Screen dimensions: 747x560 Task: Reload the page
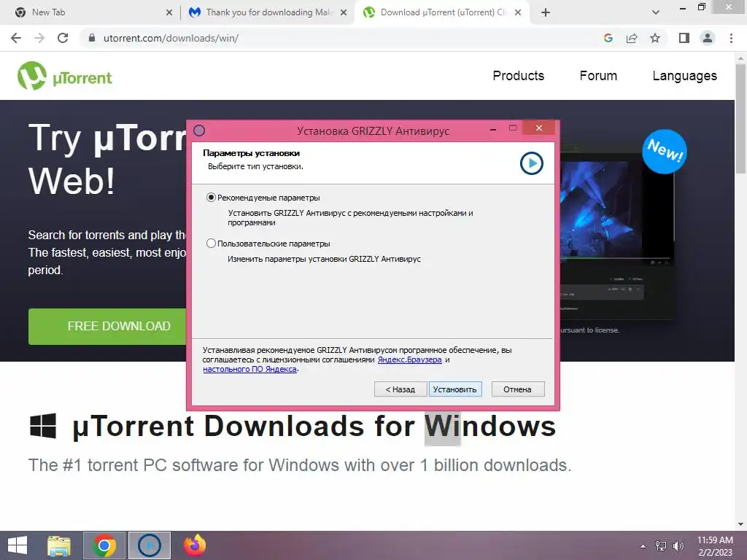click(x=63, y=38)
